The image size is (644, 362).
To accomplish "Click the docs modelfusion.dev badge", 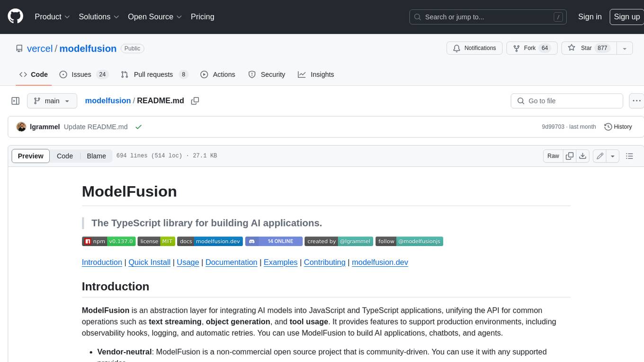I will (x=210, y=241).
